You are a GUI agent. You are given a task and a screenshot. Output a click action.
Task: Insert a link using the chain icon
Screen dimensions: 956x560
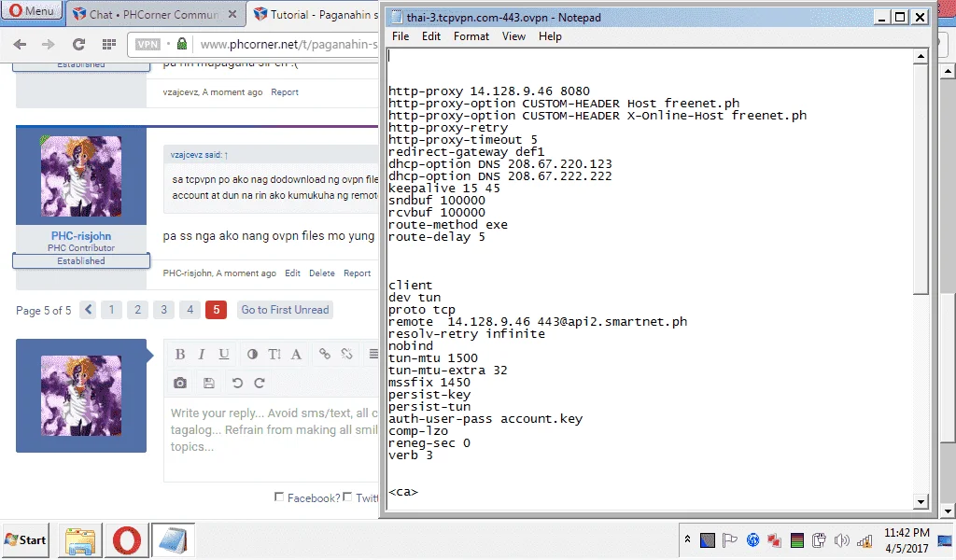324,354
